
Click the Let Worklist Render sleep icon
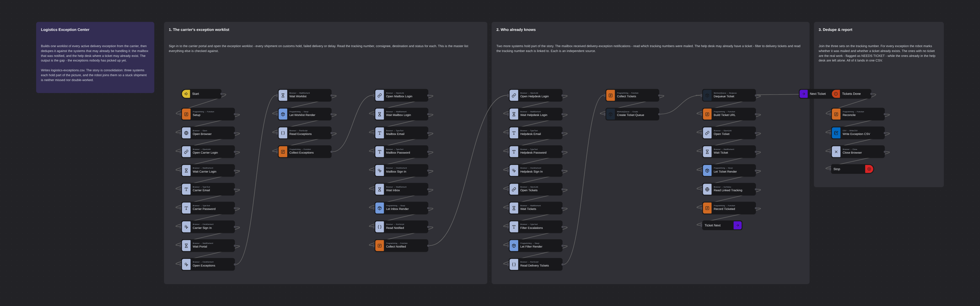(283, 114)
